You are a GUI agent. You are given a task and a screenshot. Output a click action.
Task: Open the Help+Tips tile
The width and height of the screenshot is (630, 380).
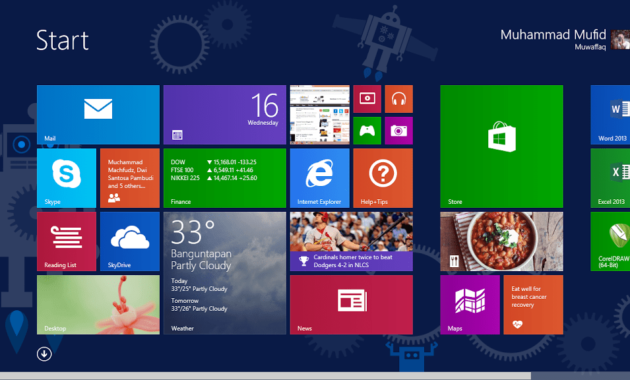[383, 178]
